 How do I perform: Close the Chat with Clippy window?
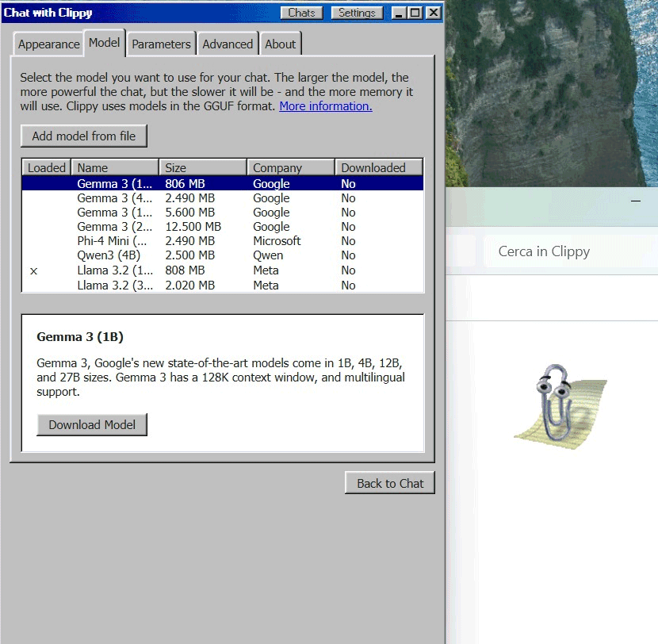(x=433, y=13)
